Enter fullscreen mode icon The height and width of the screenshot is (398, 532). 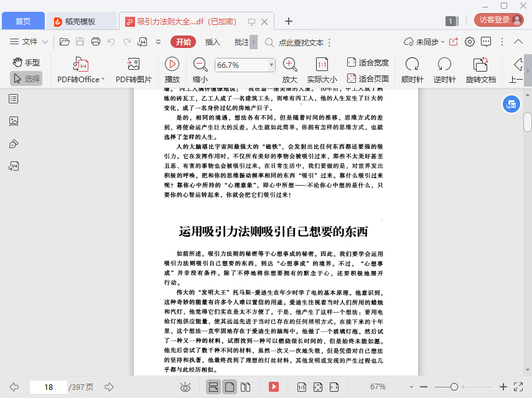pos(518,387)
